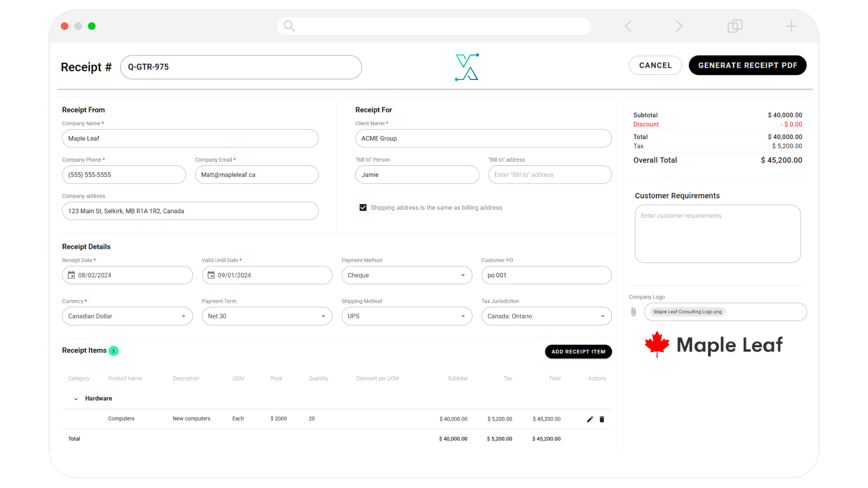This screenshot has width=868, height=488.
Task: Uncheck shipping address same as billing checkbox
Action: tap(363, 207)
